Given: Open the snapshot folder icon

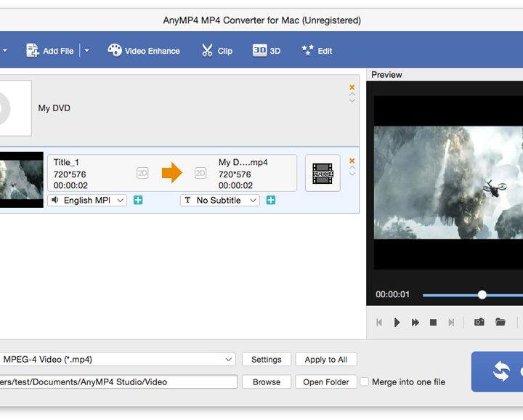Looking at the screenshot, I should pos(500,322).
